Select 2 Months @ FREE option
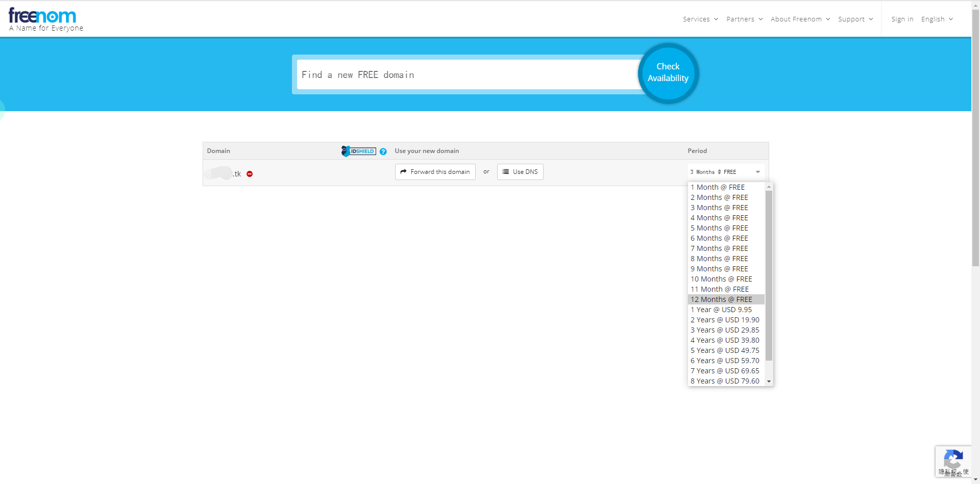This screenshot has width=980, height=484. pyautogui.click(x=726, y=197)
